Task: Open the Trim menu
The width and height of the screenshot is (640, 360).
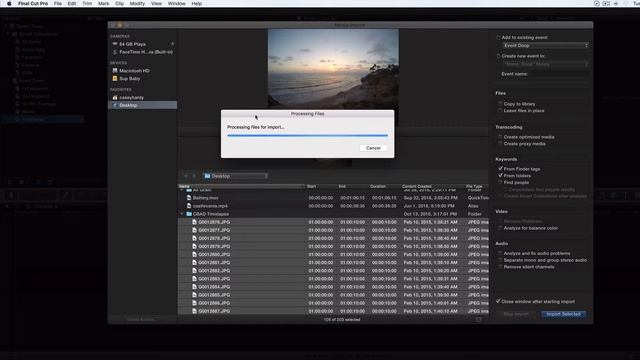Action: (x=87, y=3)
